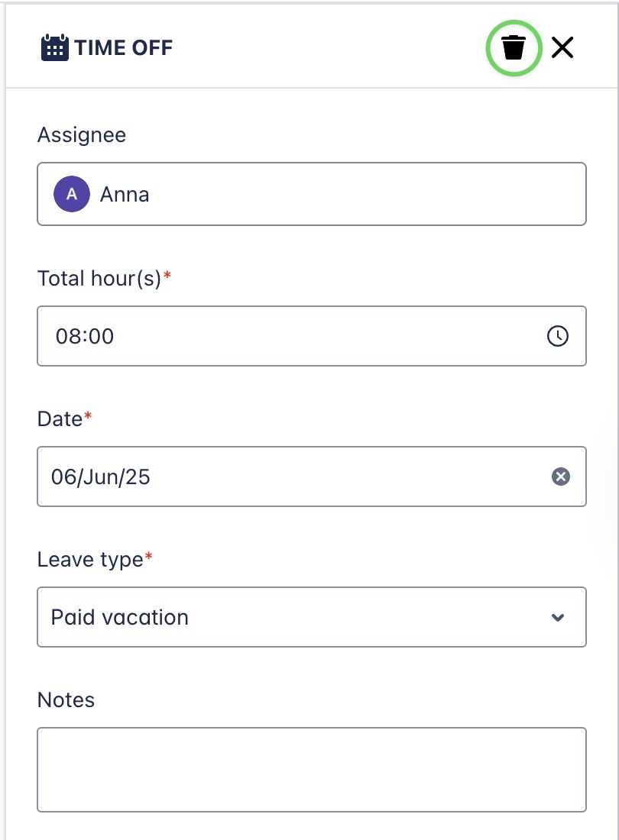This screenshot has width=619, height=840.
Task: Click the red asterisk beside Leave type
Action: [149, 557]
